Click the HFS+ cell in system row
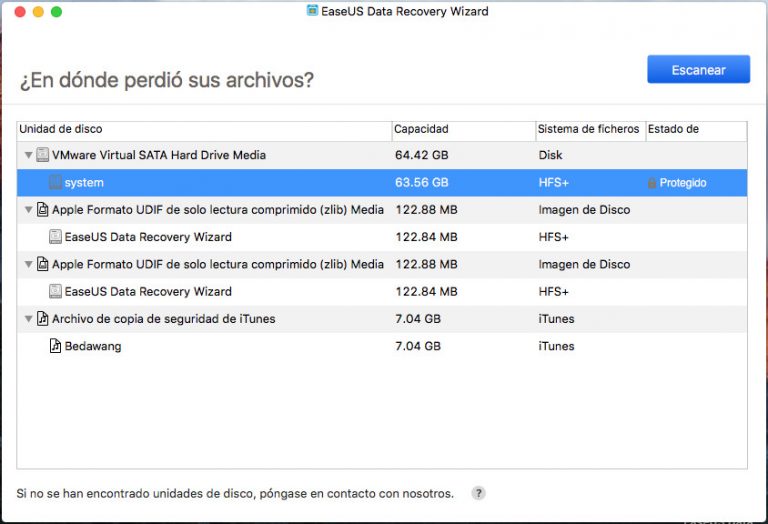This screenshot has width=768, height=524. (x=553, y=183)
